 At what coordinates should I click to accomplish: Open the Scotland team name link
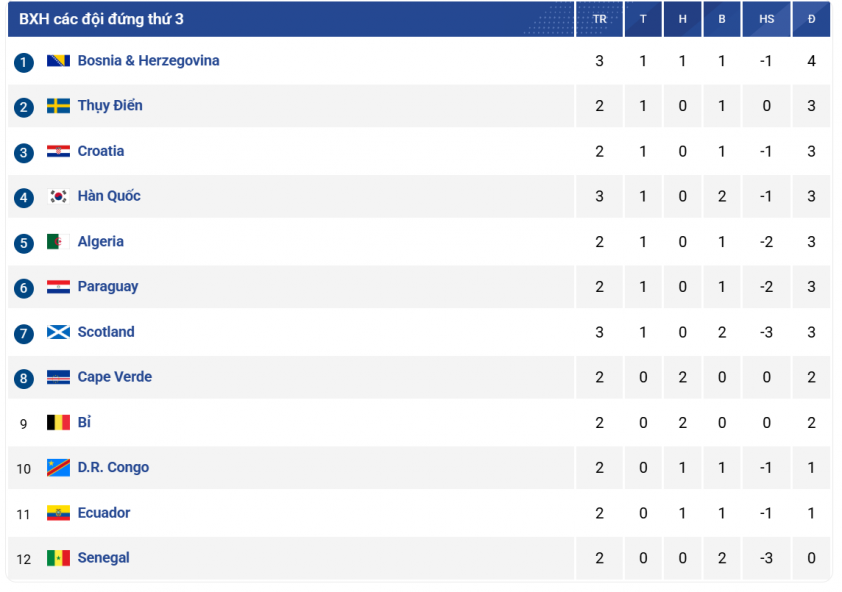coord(106,332)
